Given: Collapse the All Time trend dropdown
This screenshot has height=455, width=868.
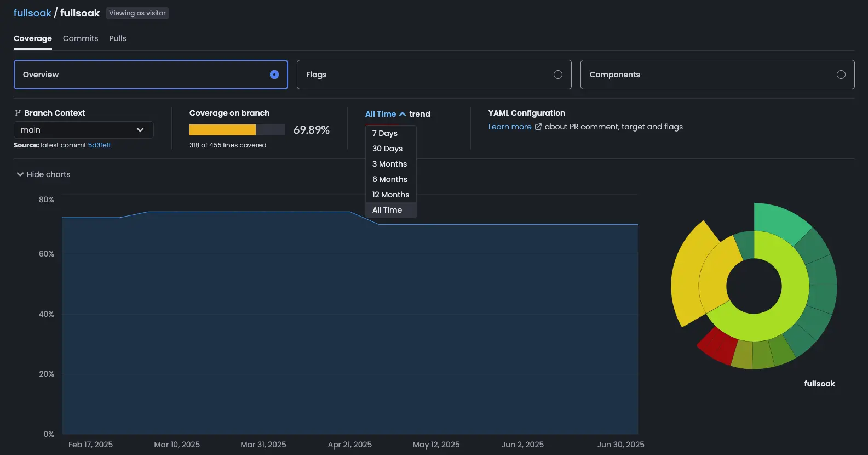Looking at the screenshot, I should 381,114.
